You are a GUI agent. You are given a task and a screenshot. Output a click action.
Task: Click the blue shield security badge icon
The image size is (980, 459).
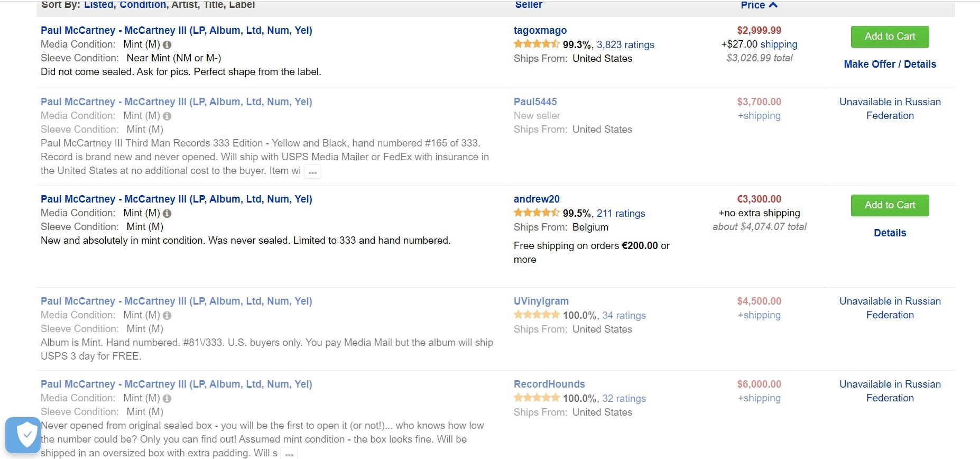pos(23,435)
